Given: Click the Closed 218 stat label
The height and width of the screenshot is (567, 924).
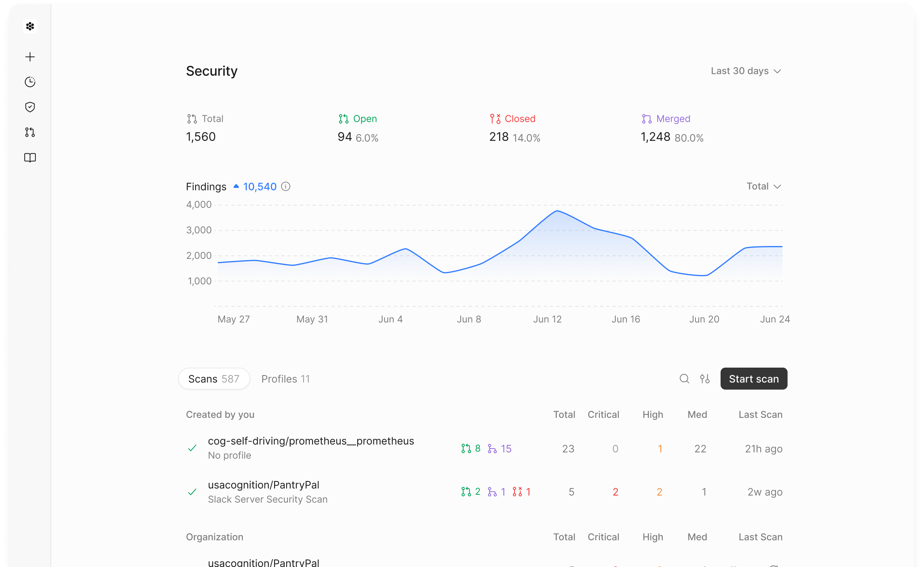Looking at the screenshot, I should pyautogui.click(x=520, y=119).
